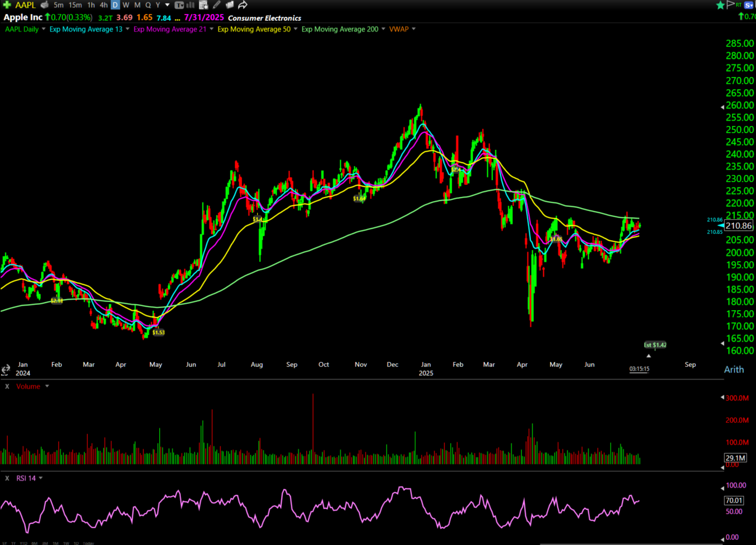Image resolution: width=756 pixels, height=545 pixels.
Task: Close the RSI 14 pane with its X
Action: 7,478
